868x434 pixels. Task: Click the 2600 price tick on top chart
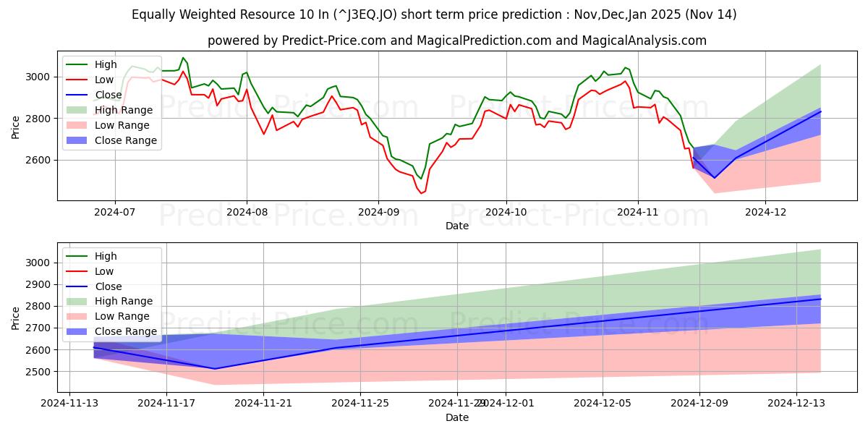38,160
